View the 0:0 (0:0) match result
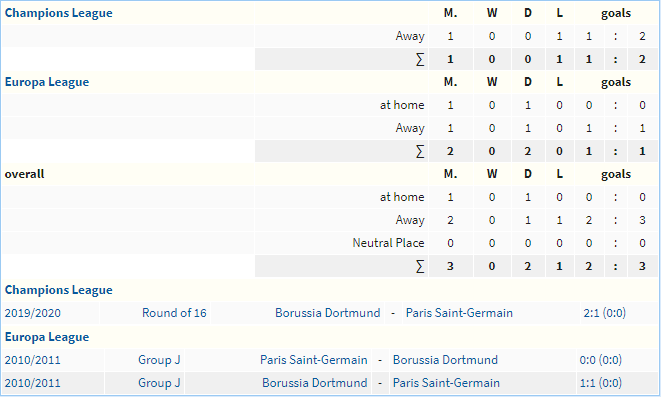Screen dimensions: 661x397 point(601,360)
